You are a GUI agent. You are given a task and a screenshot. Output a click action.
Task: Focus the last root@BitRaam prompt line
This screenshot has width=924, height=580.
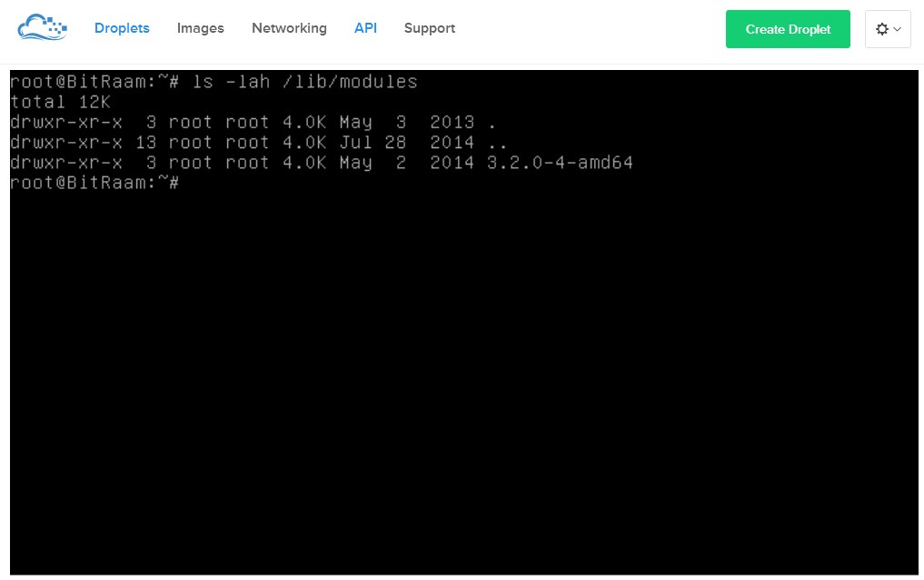(x=94, y=183)
